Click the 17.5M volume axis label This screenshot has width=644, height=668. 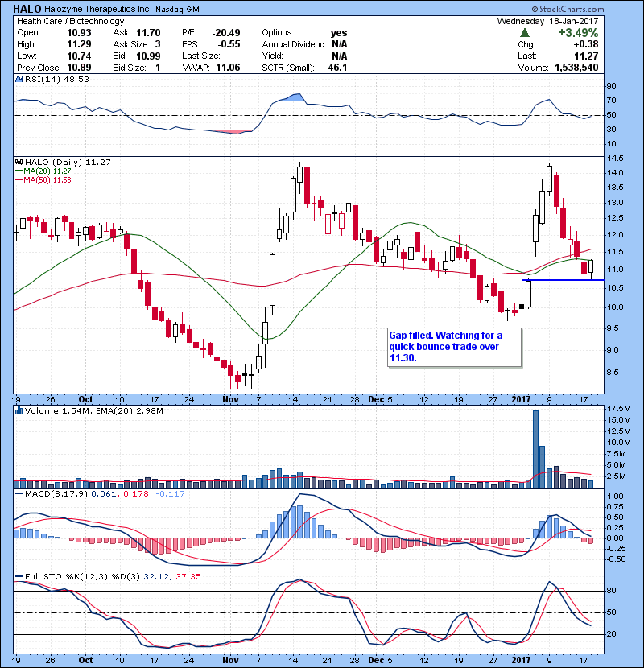(618, 409)
